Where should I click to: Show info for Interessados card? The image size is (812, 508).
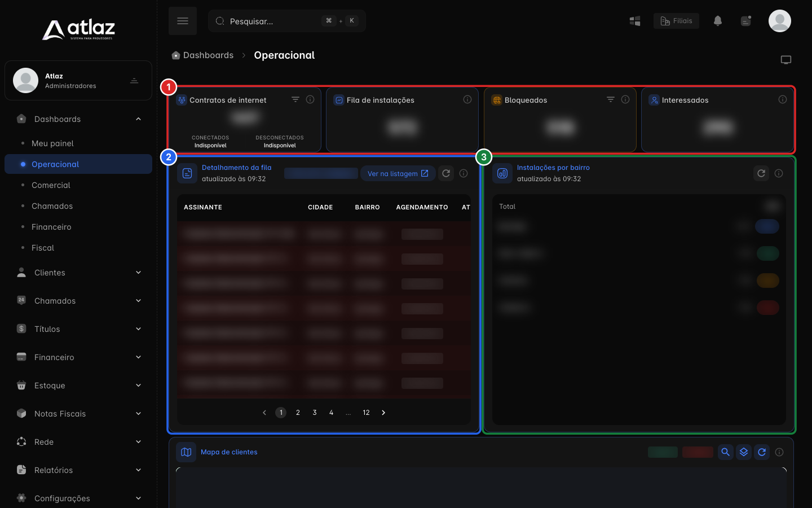click(x=783, y=99)
